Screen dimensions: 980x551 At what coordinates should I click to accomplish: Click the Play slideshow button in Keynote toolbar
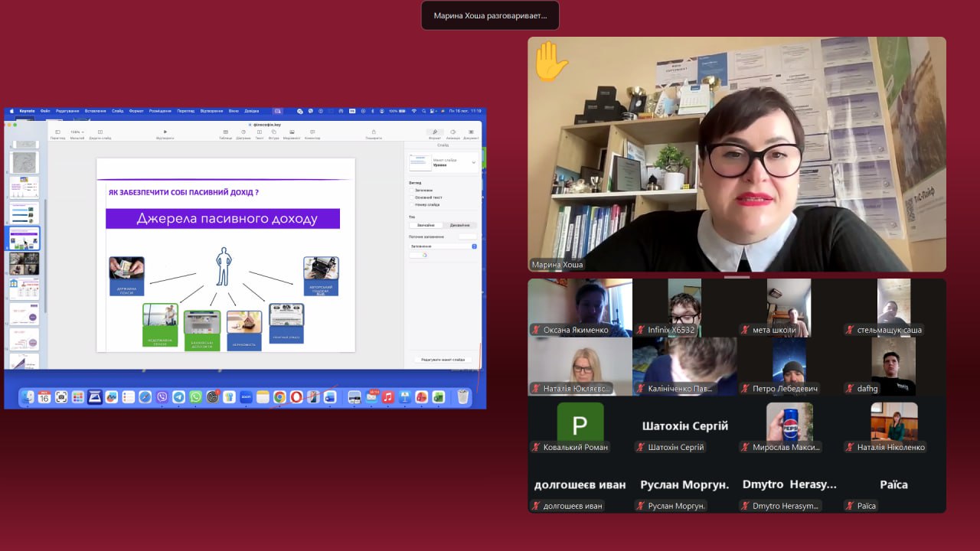(165, 132)
